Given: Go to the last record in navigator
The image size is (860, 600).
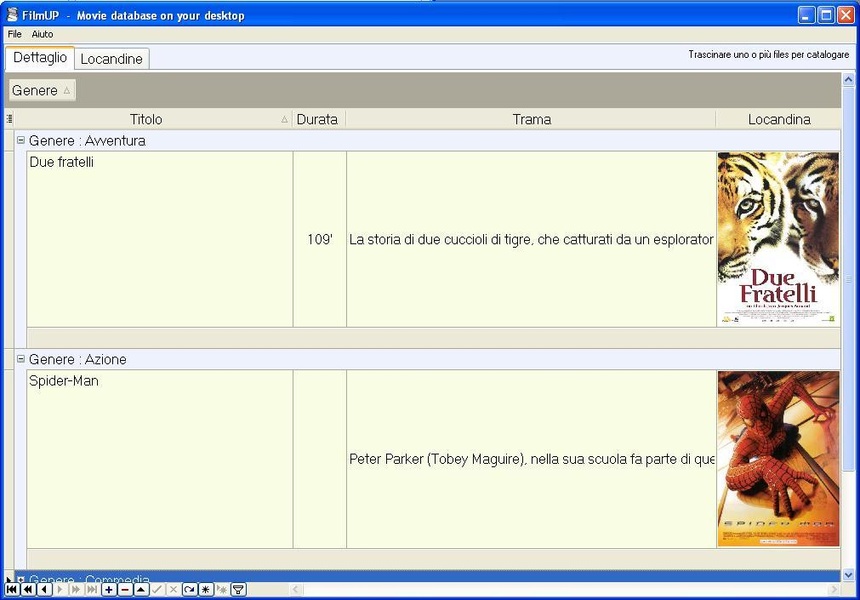Looking at the screenshot, I should click(x=92, y=590).
